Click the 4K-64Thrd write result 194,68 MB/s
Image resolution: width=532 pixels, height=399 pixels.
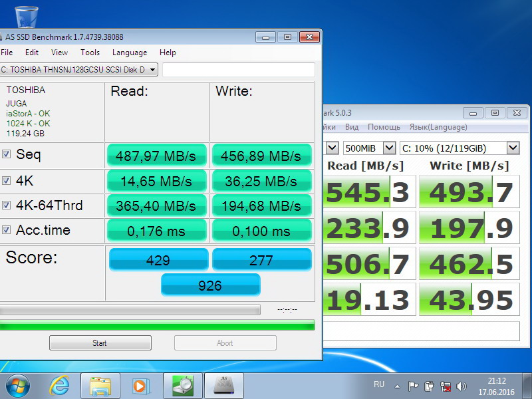261,205
